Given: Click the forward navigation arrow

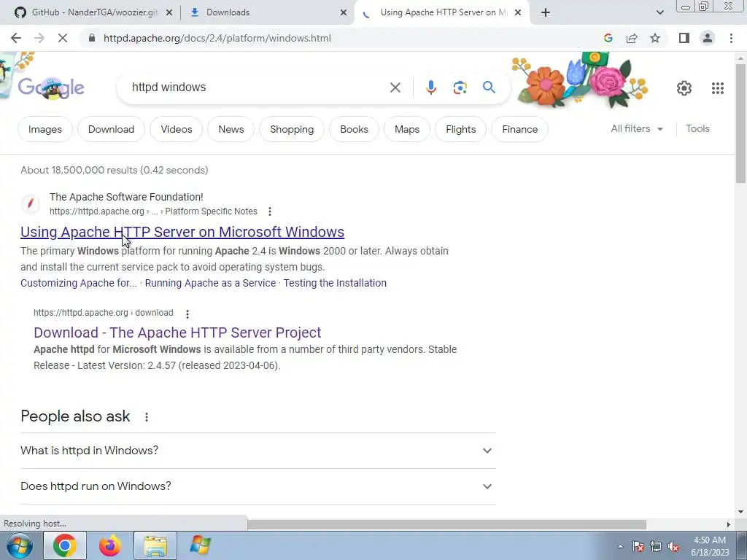Looking at the screenshot, I should coord(39,38).
